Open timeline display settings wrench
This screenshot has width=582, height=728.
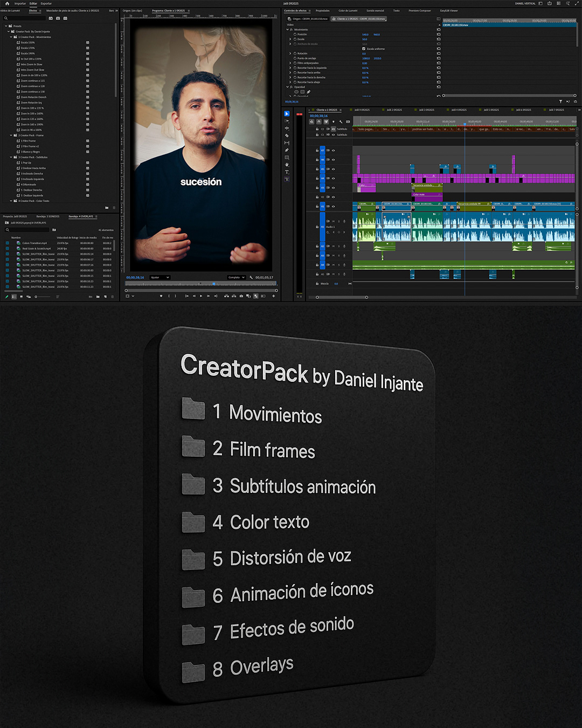(x=341, y=121)
